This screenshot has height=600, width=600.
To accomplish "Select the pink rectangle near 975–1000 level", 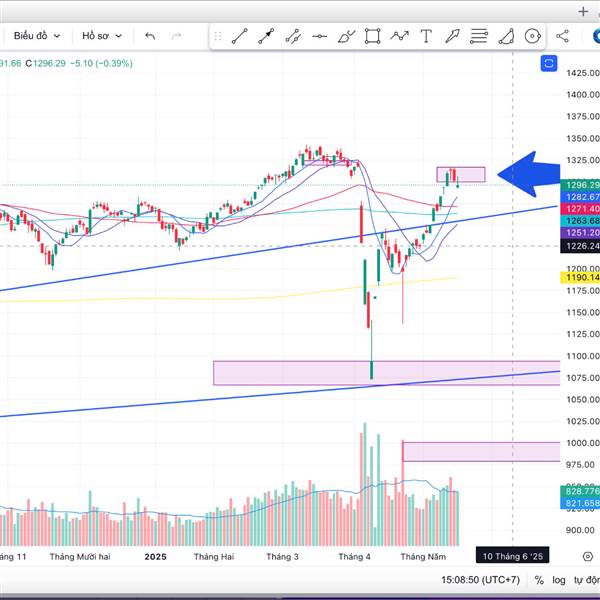I will 481,452.
